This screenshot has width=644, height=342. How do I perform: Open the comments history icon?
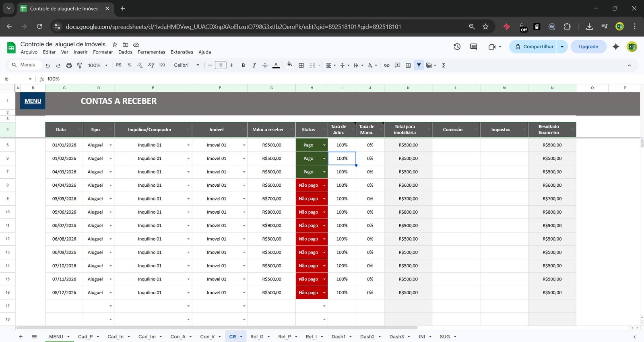473,47
